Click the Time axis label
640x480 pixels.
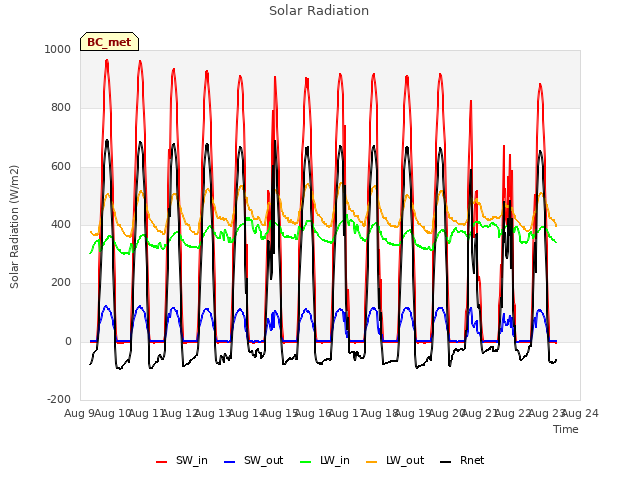click(x=566, y=429)
